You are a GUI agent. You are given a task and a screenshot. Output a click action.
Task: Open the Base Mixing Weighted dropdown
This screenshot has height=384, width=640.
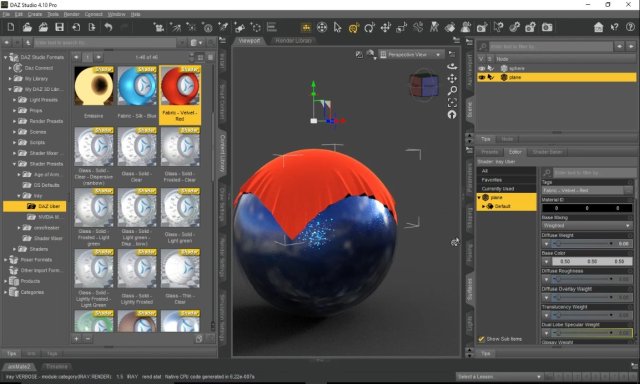[x=587, y=225]
